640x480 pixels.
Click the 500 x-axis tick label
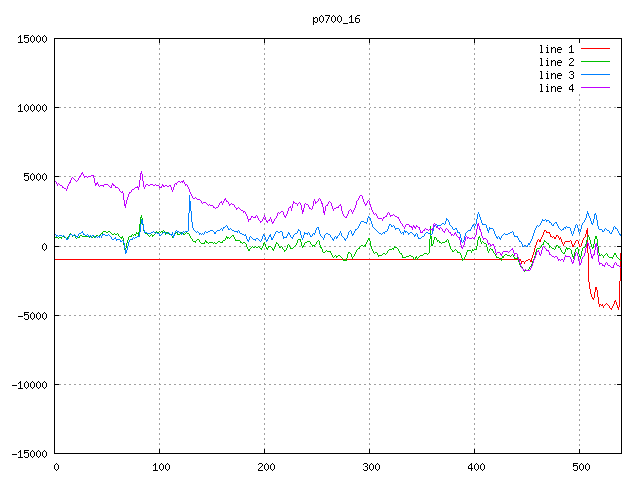pos(579,467)
